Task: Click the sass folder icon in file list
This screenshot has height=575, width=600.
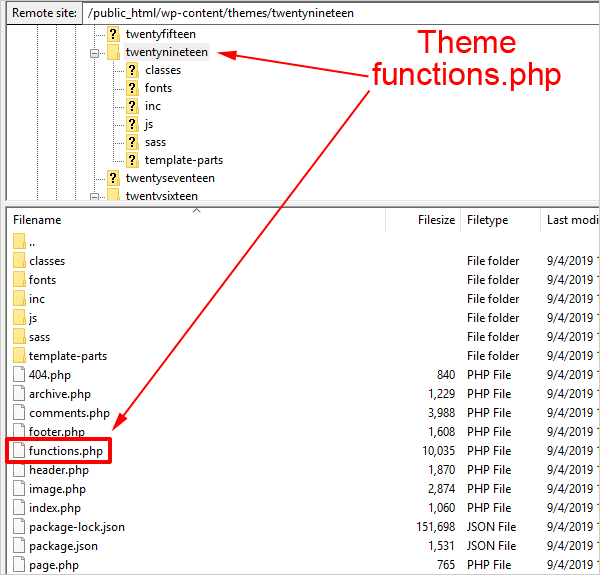Action: pyautogui.click(x=19, y=337)
